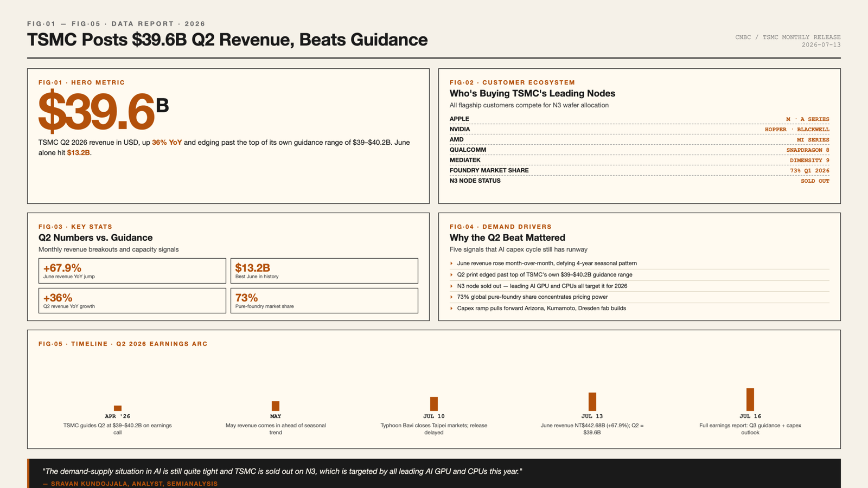Click arrow bullet beside 'Capex ramp pulls forward Arizona'

[451, 309]
